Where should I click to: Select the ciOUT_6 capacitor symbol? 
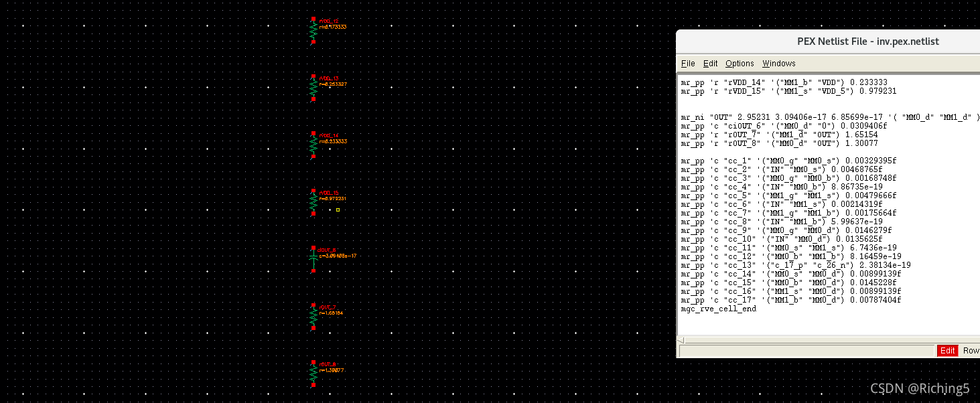[313, 256]
